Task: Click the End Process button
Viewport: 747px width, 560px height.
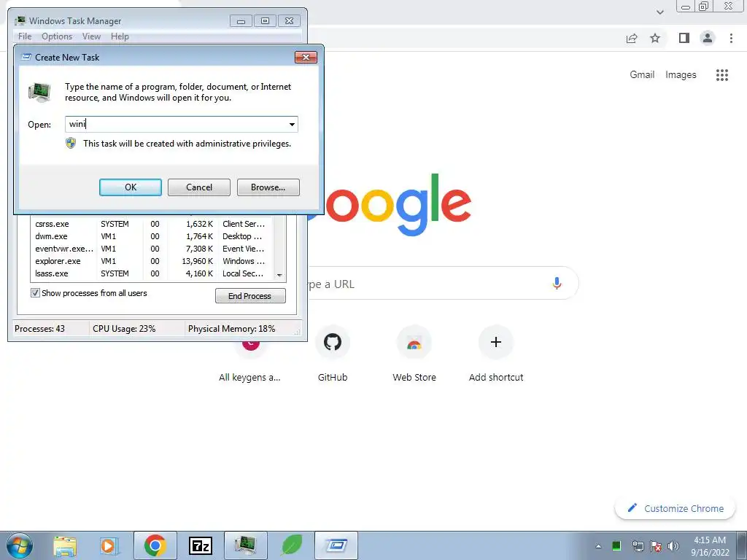Action: pyautogui.click(x=250, y=296)
